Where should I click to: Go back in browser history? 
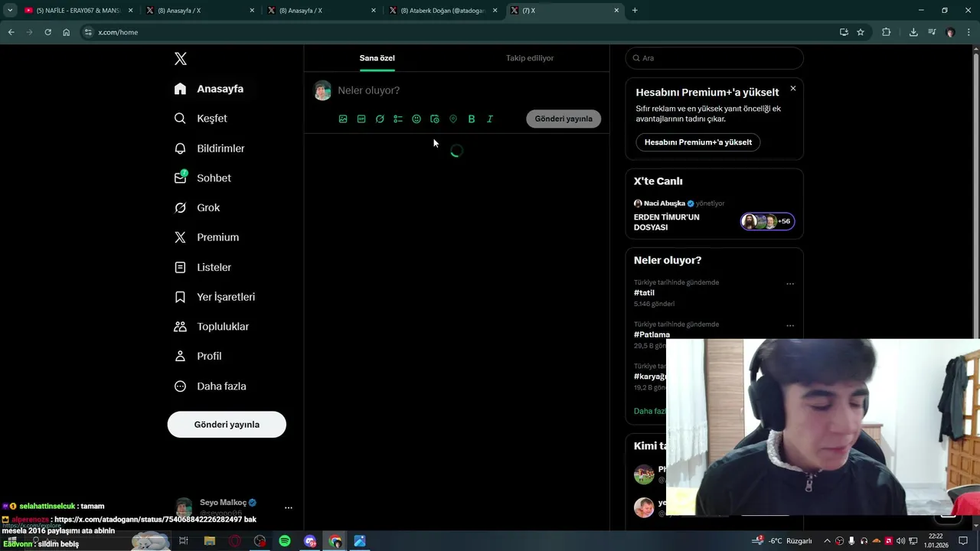[x=11, y=32]
